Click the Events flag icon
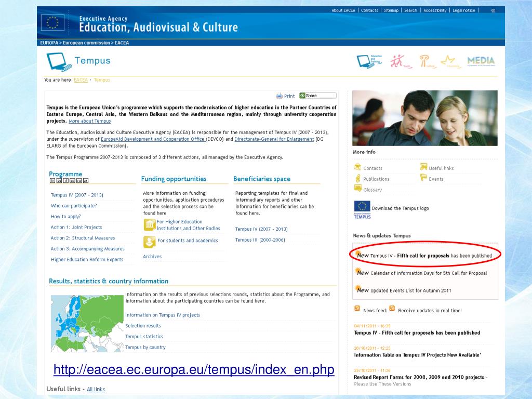The image size is (532, 399). (423, 177)
